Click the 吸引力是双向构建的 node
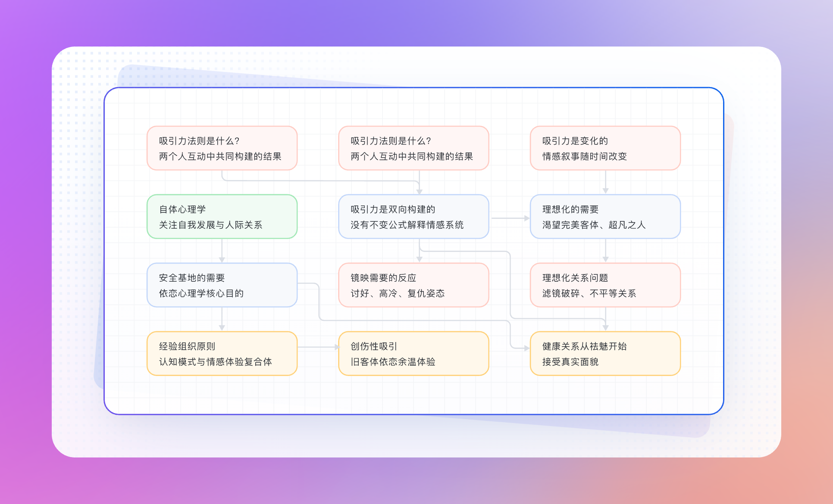 coord(413,217)
